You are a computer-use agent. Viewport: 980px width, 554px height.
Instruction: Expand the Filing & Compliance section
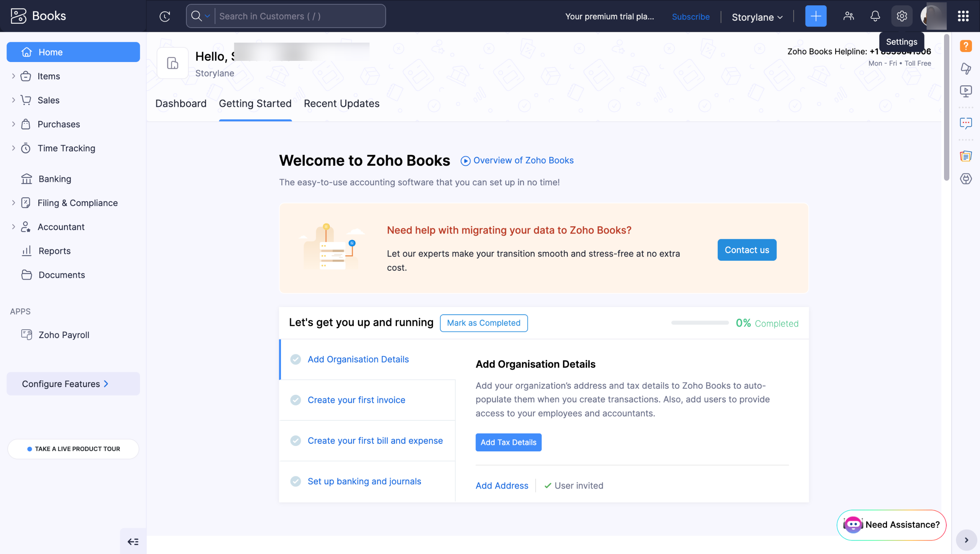click(x=13, y=203)
